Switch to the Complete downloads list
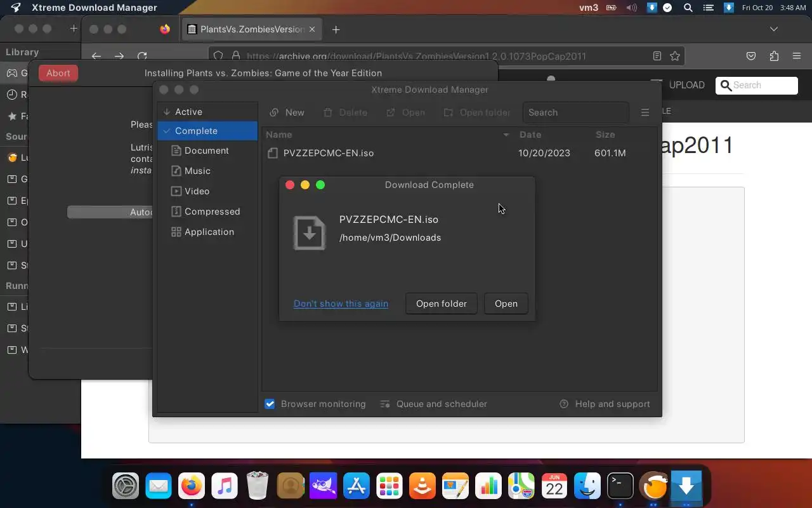The width and height of the screenshot is (812, 508). [207, 131]
